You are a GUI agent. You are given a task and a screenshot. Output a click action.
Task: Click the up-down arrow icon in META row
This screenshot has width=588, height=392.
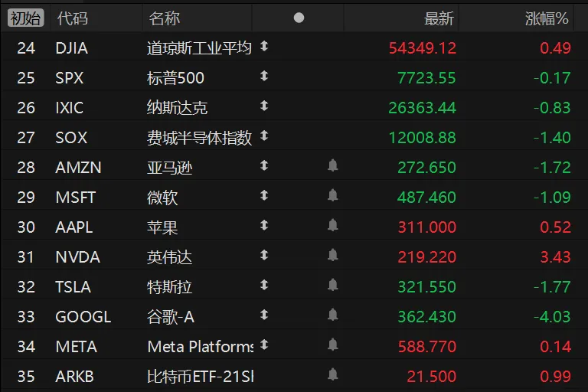[x=264, y=345]
